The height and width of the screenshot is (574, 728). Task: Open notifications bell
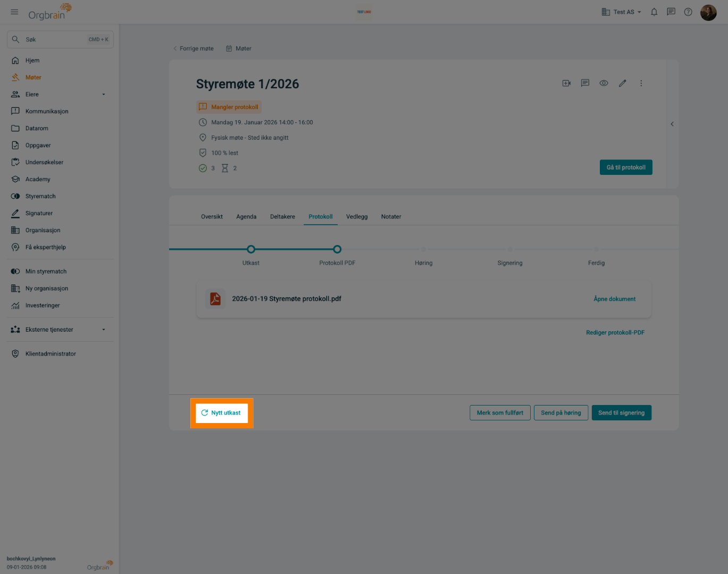[x=654, y=12]
